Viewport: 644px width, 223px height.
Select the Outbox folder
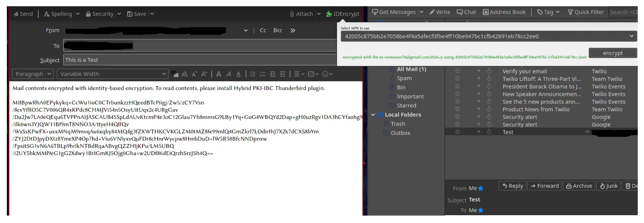pos(400,133)
